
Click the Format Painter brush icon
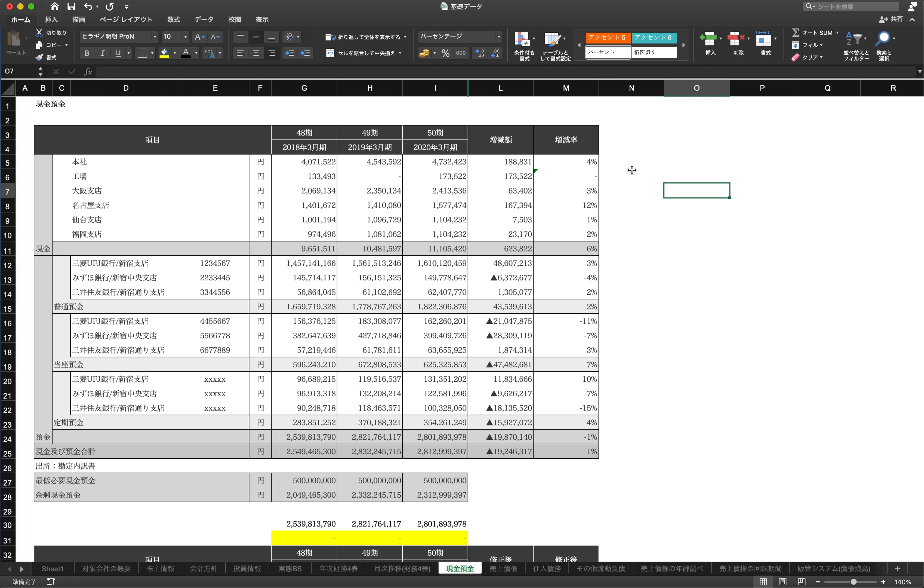[x=39, y=57]
